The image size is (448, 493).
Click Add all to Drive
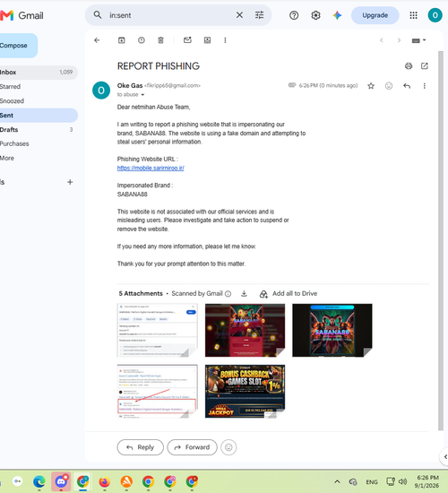point(289,294)
